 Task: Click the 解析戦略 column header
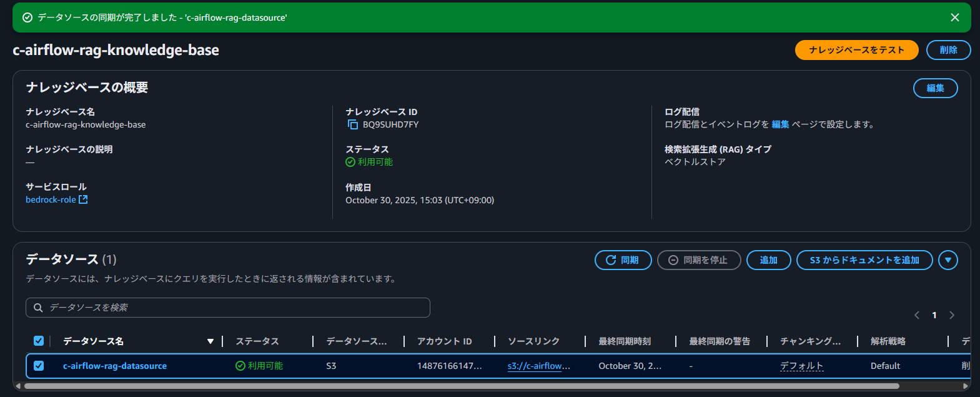coord(888,341)
